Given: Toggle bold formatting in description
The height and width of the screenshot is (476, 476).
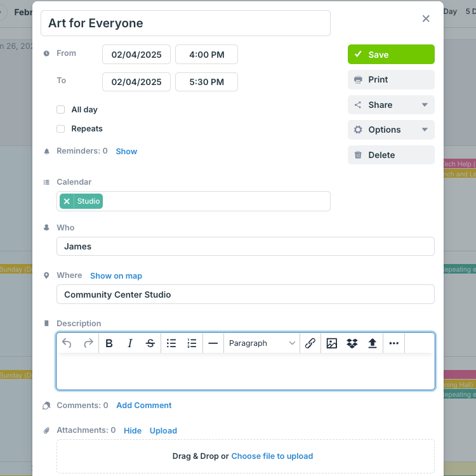Looking at the screenshot, I should (x=109, y=343).
